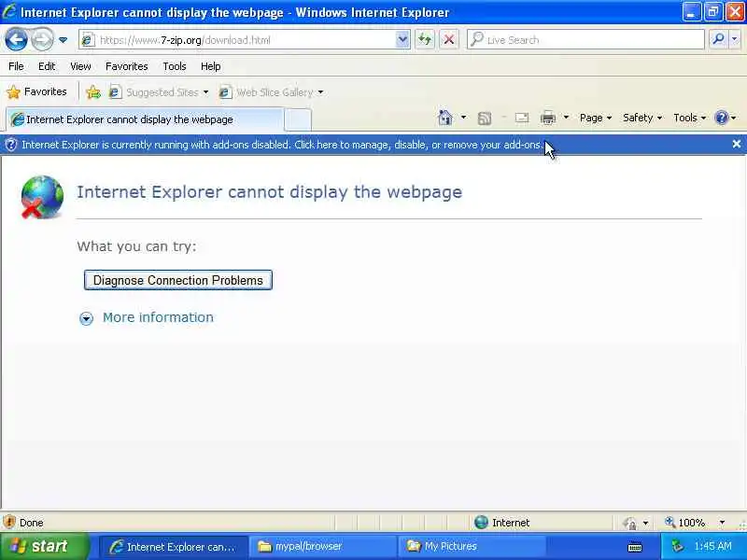747x560 pixels.
Task: Open the search provider options dropdown
Action: 734,40
